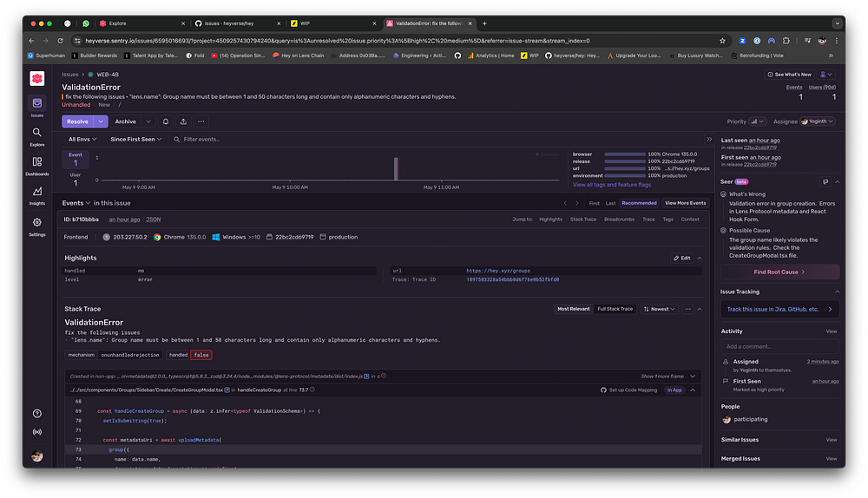Open stack trace ellipsis options

coord(687,309)
